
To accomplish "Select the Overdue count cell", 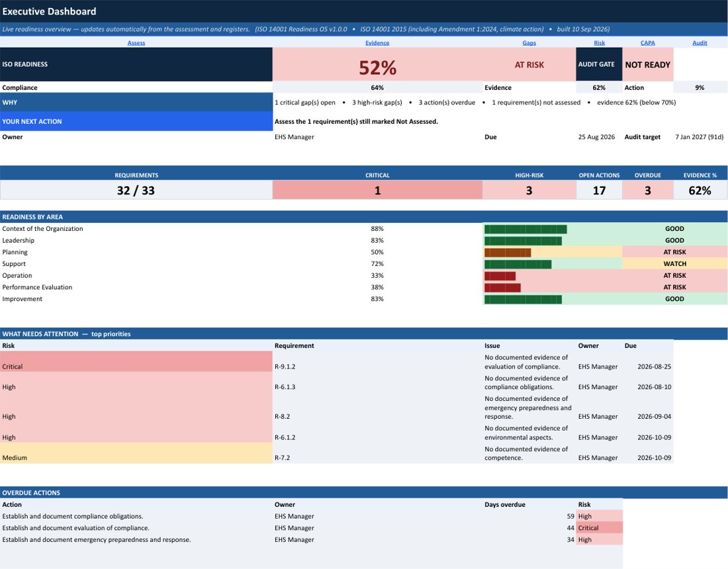I will 648,191.
